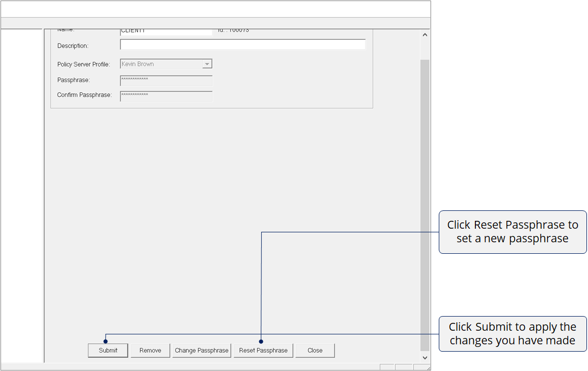Select the Submit instruction callout box
This screenshot has width=588, height=371.
512,334
